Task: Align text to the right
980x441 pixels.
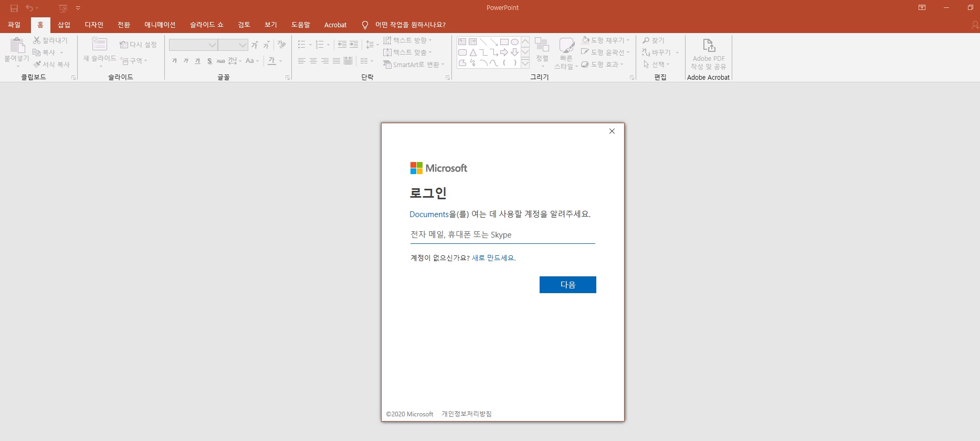Action: point(325,61)
